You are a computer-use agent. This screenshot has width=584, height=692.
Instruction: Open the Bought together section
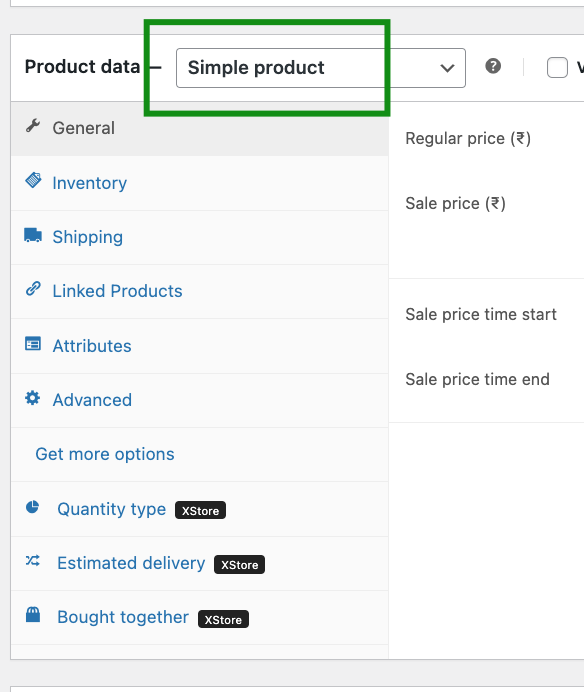(200, 618)
